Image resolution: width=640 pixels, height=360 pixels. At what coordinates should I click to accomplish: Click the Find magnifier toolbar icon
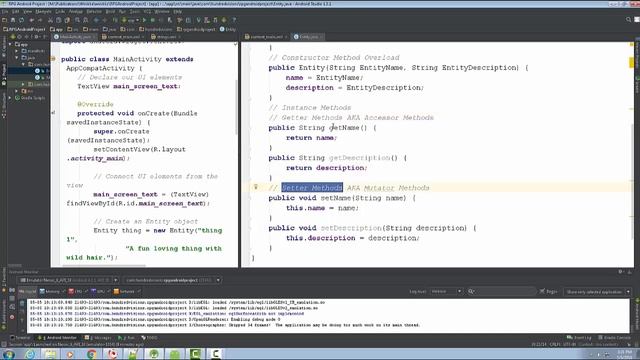point(77,20)
